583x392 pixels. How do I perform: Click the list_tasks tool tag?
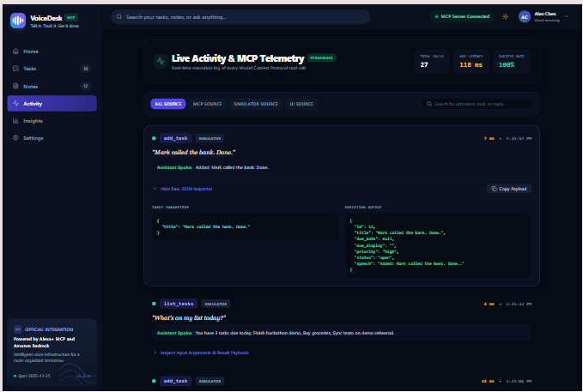pyautogui.click(x=179, y=304)
